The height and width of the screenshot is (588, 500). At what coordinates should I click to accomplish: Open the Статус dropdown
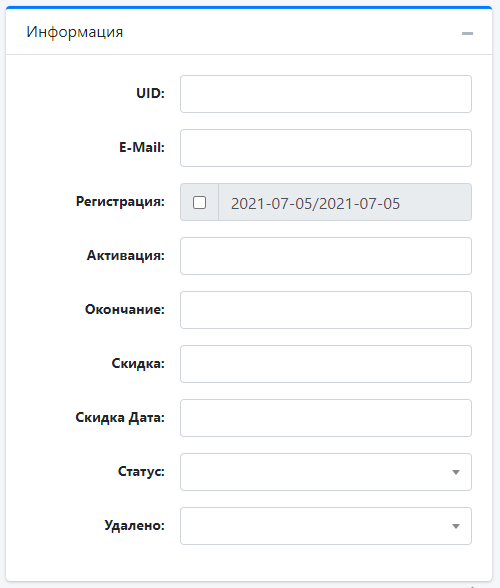(326, 472)
